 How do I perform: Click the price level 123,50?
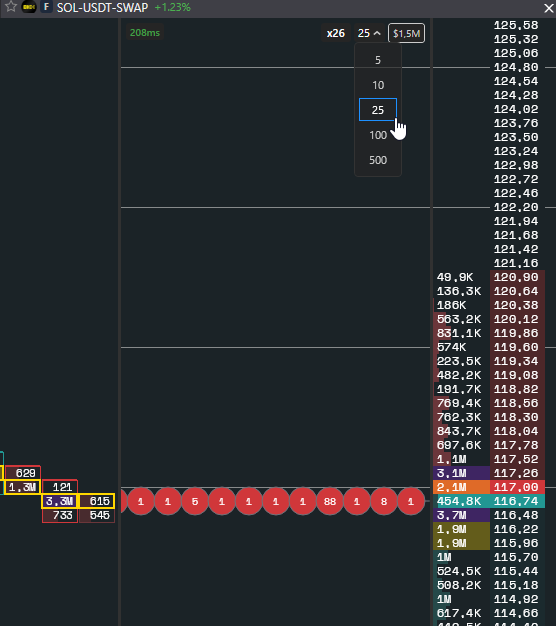pyautogui.click(x=516, y=137)
